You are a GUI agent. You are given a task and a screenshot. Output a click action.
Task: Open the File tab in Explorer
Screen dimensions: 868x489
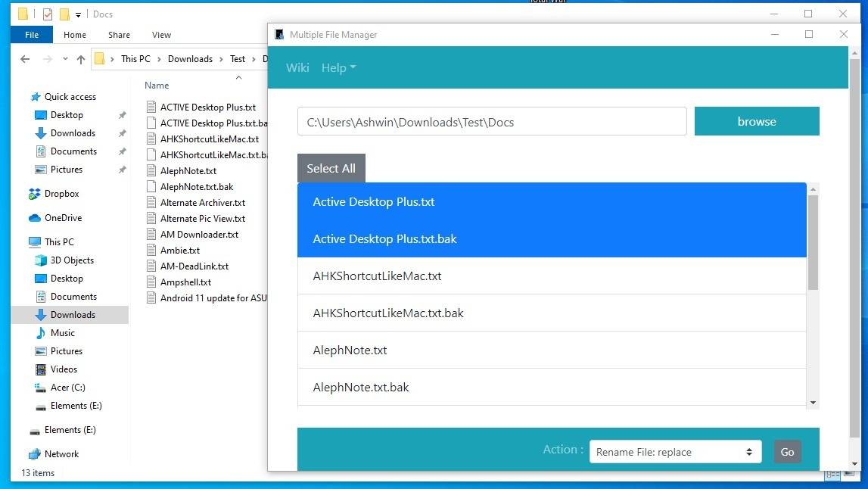point(32,35)
